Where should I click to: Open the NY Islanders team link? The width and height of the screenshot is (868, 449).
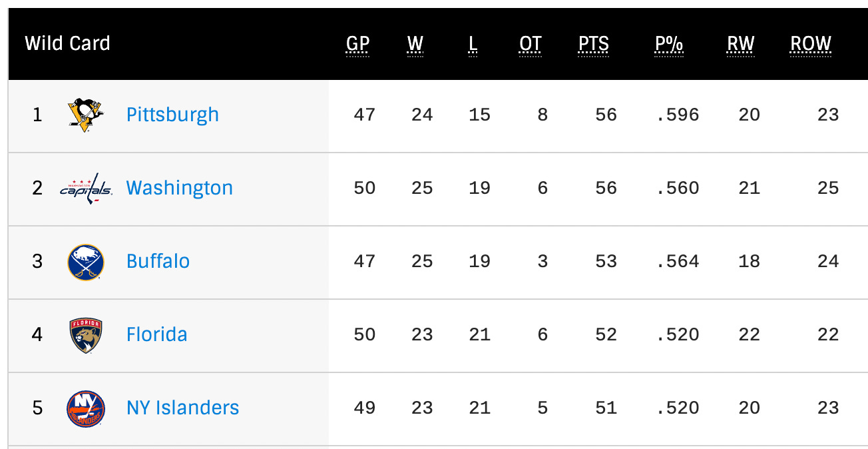point(182,407)
